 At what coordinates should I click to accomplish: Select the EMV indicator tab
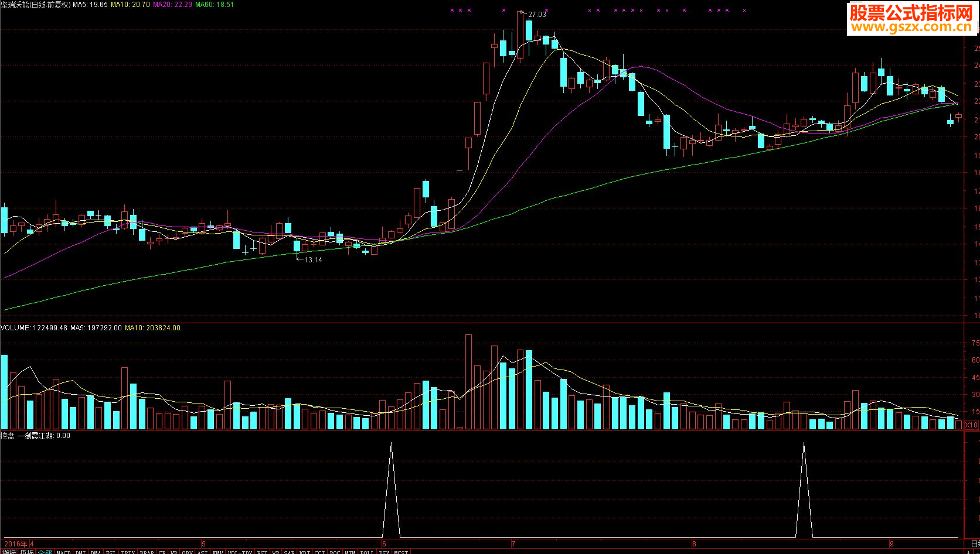click(x=217, y=552)
